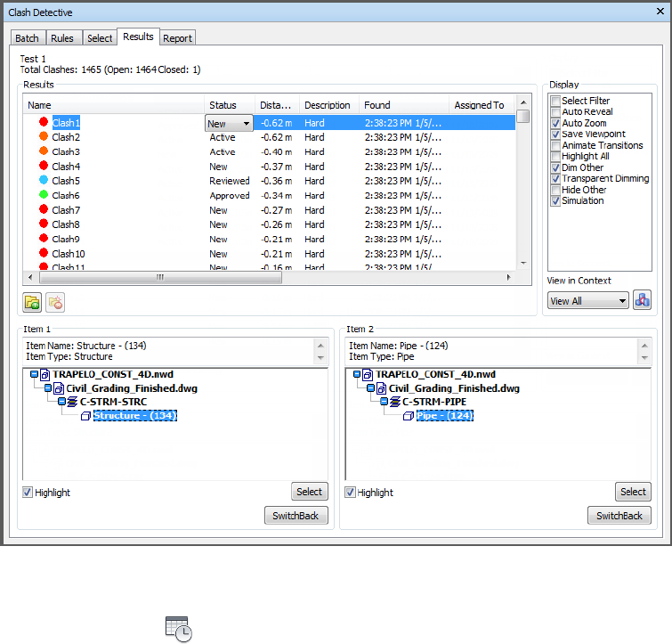This screenshot has height=644, width=672.
Task: Click the red status dot of Clash7
Action: (44, 209)
